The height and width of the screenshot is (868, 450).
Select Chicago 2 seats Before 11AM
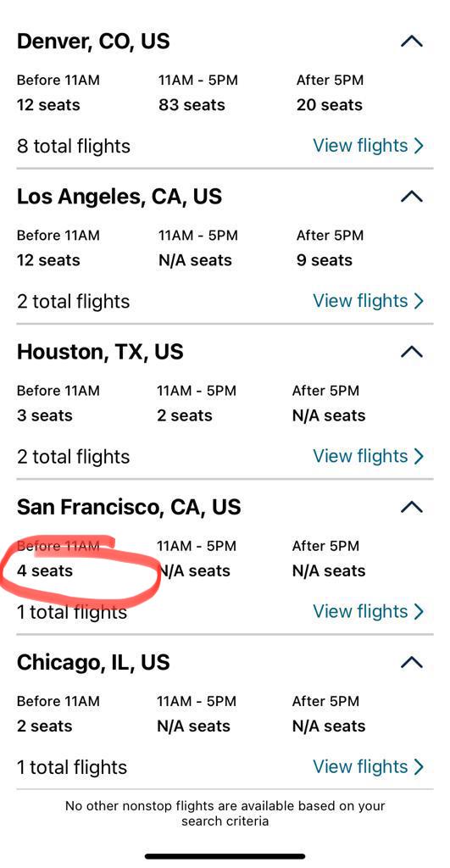(44, 726)
